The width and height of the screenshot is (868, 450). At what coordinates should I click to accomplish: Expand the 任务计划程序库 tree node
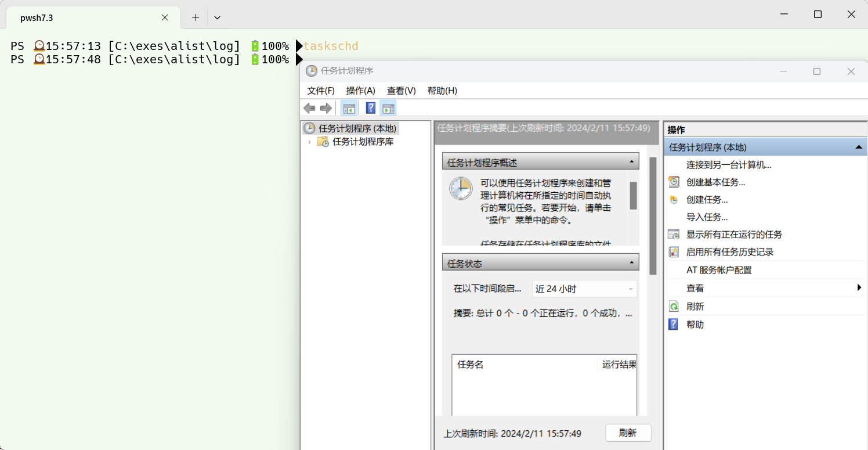pos(309,142)
